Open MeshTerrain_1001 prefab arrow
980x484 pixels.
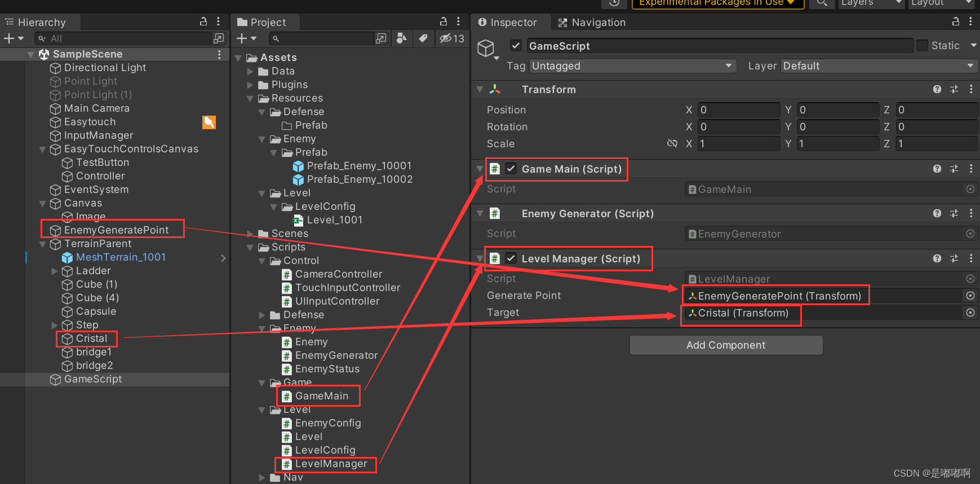[x=223, y=258]
